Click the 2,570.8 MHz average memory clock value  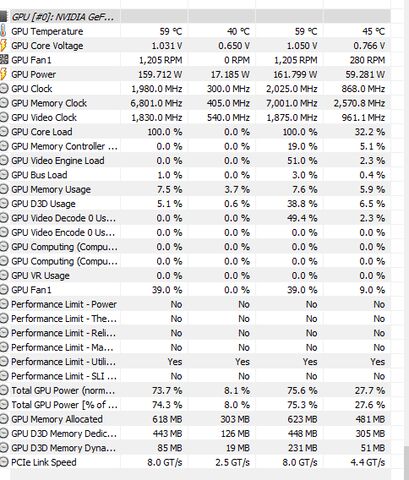point(359,103)
